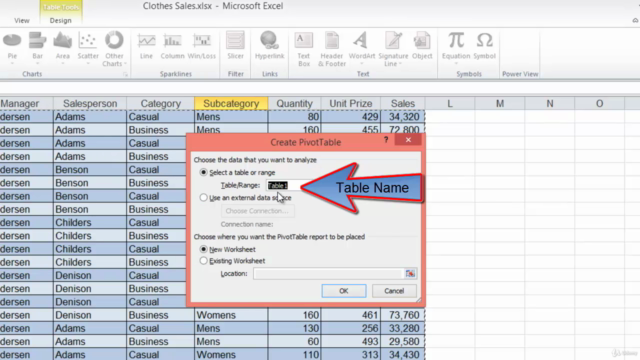The width and height of the screenshot is (640, 360).
Task: Open Header & Footer tool
Action: (x=332, y=49)
